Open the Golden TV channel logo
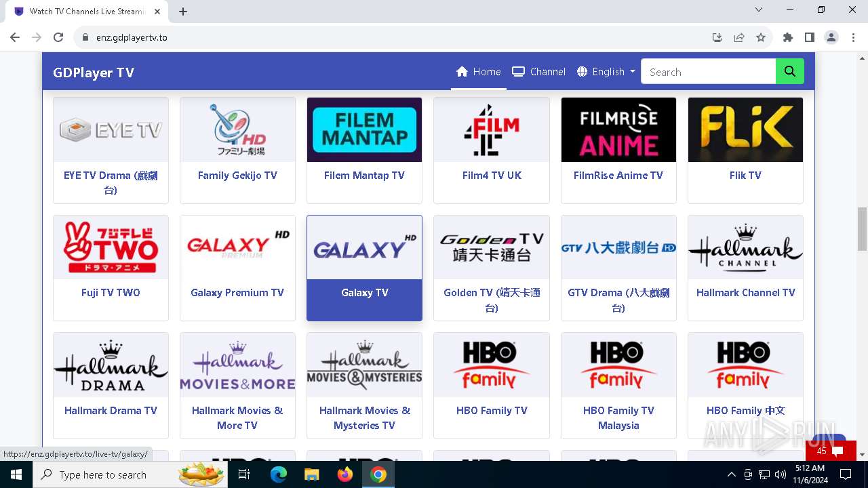Image resolution: width=868 pixels, height=488 pixels. pos(492,247)
